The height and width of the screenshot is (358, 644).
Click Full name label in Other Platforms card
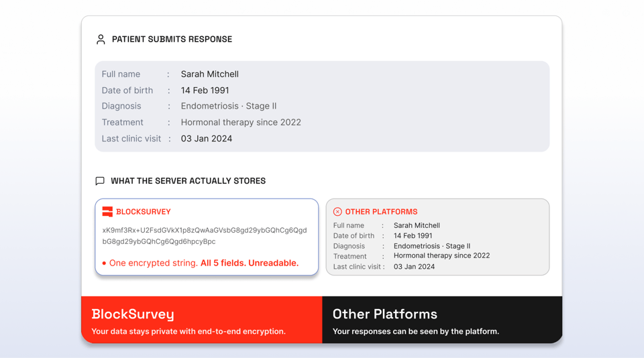click(x=349, y=225)
